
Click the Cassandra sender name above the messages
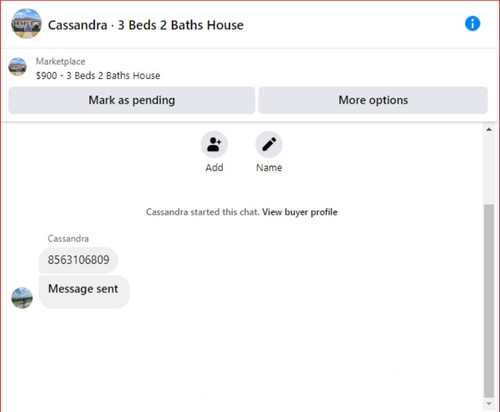pos(68,239)
